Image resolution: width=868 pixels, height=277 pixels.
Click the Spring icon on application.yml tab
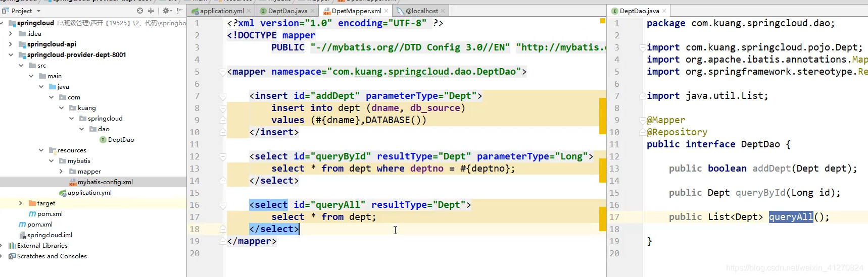(195, 11)
